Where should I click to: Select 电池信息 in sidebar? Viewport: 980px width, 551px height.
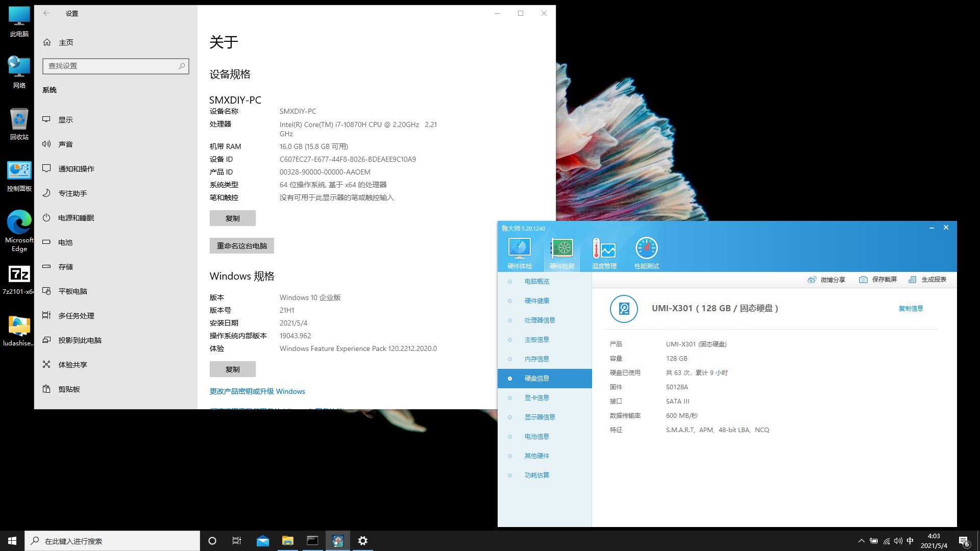(x=545, y=437)
